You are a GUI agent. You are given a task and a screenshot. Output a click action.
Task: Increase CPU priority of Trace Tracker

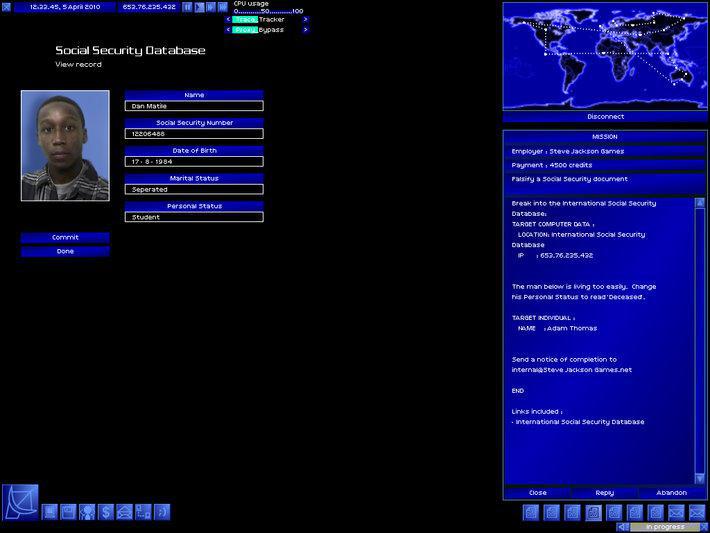(306, 19)
